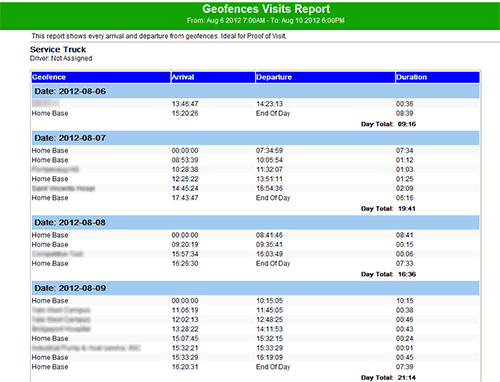
Task: Click arrival time 08:53:39
Action: tap(185, 160)
